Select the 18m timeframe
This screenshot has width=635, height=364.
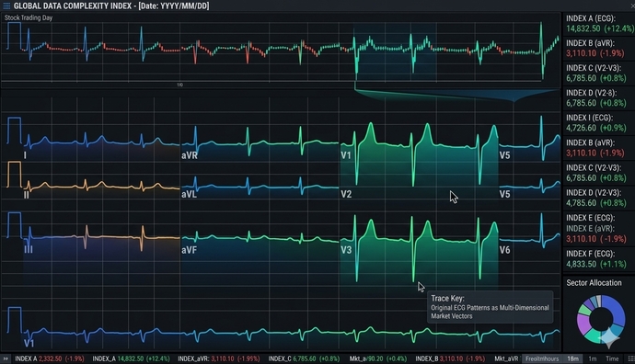coord(572,358)
